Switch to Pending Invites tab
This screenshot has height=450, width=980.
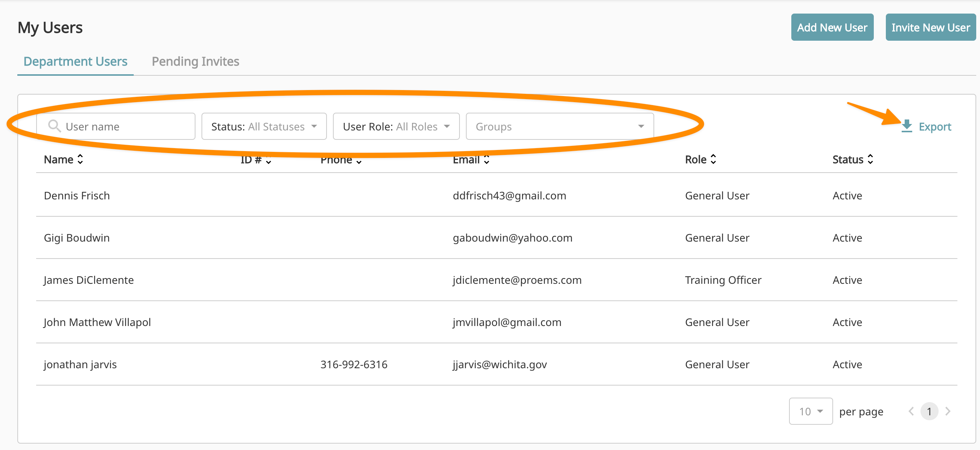coord(195,62)
